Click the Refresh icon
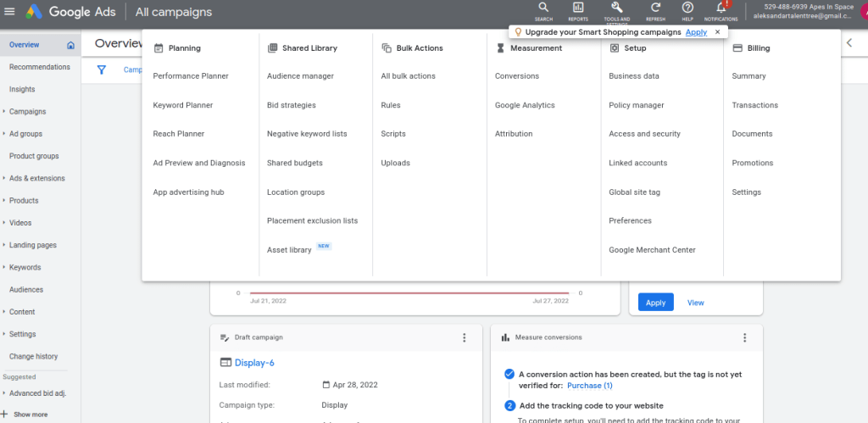The image size is (868, 423). coord(655,7)
